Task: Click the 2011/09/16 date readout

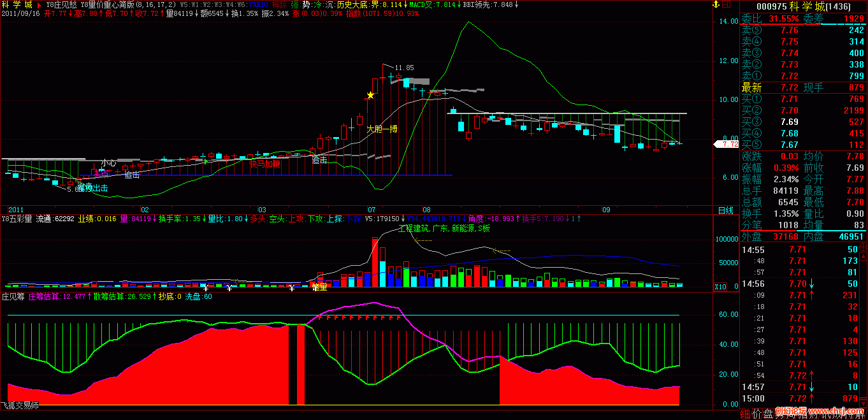Action: [20, 13]
